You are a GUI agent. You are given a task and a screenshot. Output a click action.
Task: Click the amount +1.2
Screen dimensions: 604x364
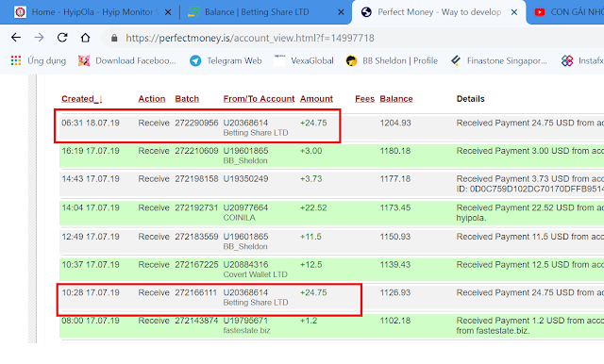coord(309,321)
